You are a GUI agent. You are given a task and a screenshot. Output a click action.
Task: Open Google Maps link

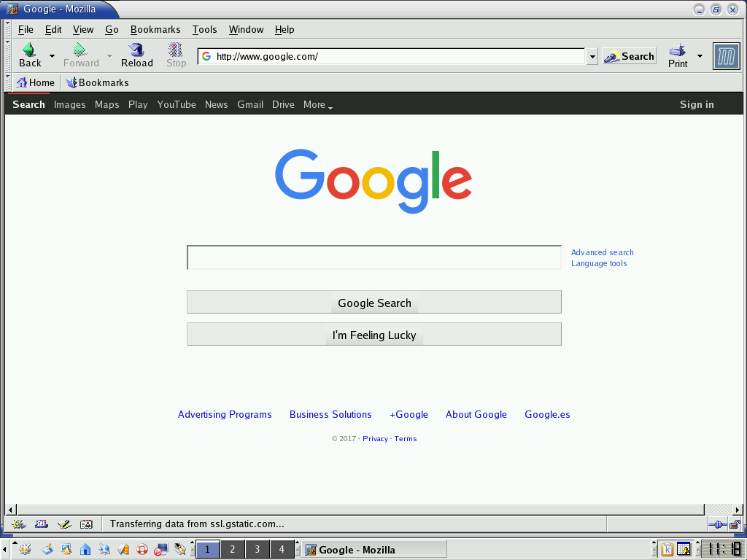[x=107, y=104]
